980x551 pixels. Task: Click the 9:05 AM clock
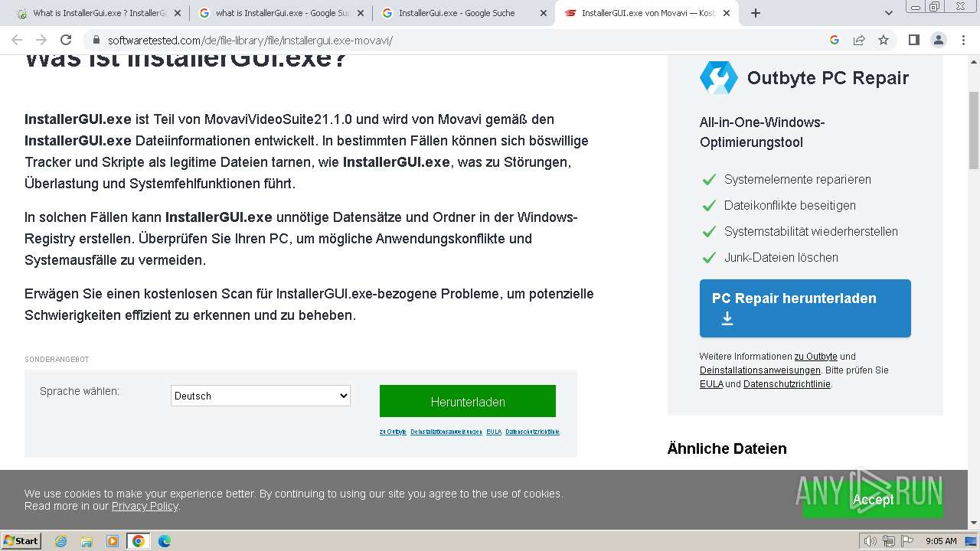(x=941, y=541)
